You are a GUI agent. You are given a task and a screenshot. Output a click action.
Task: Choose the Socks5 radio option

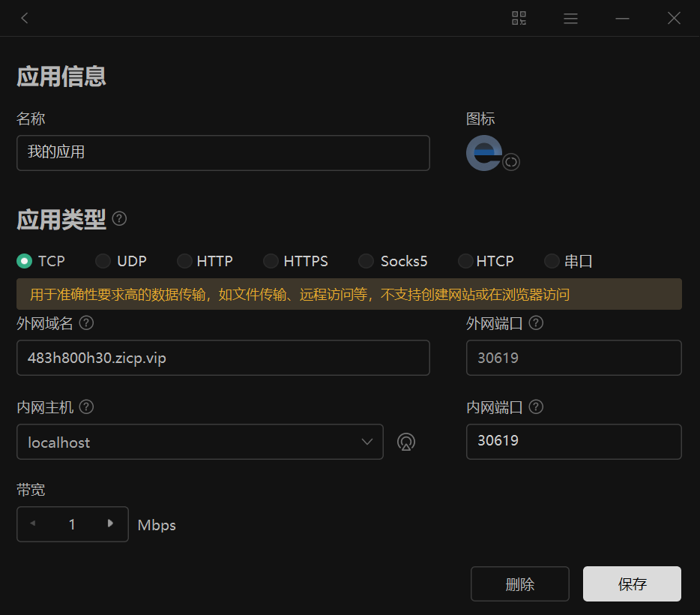[x=366, y=261]
